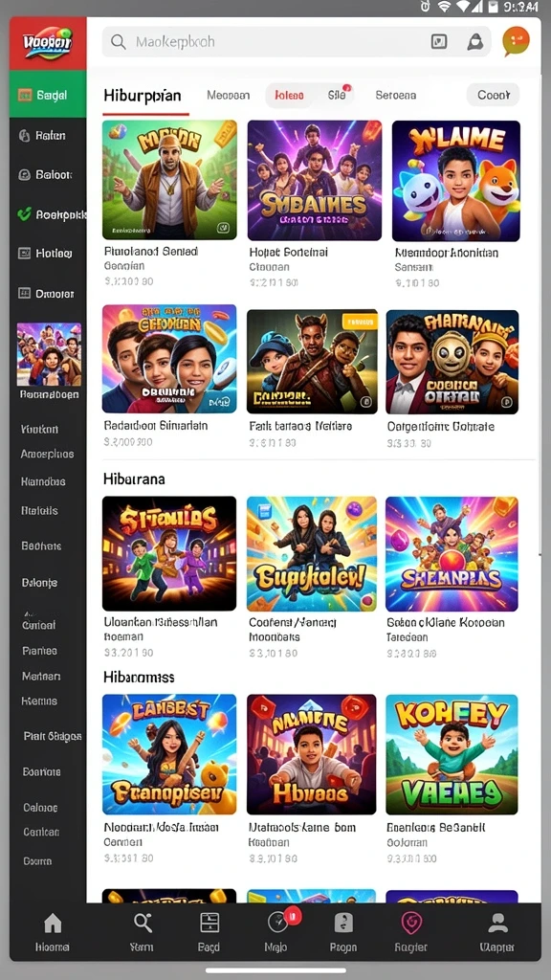Open the Seroena tab

395,95
